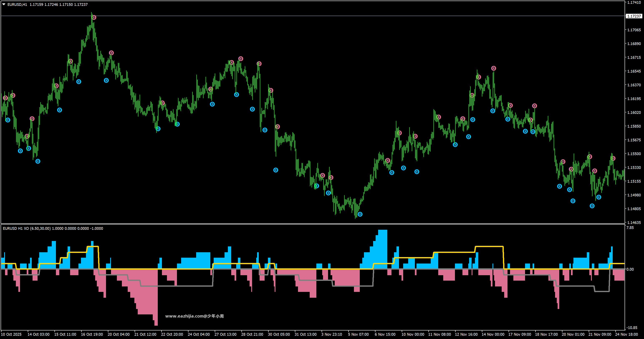This screenshot has height=339, width=644.
Task: Click price axis label 1.16195
Action: (634, 99)
